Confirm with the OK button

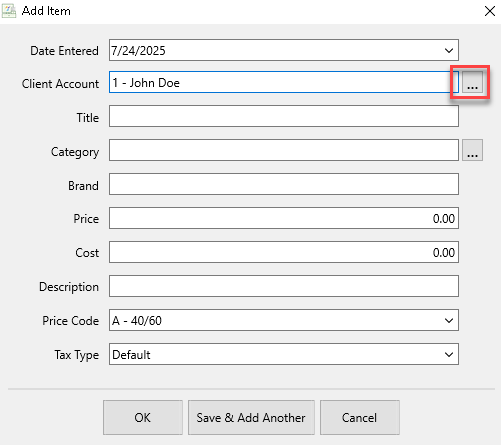[143, 418]
